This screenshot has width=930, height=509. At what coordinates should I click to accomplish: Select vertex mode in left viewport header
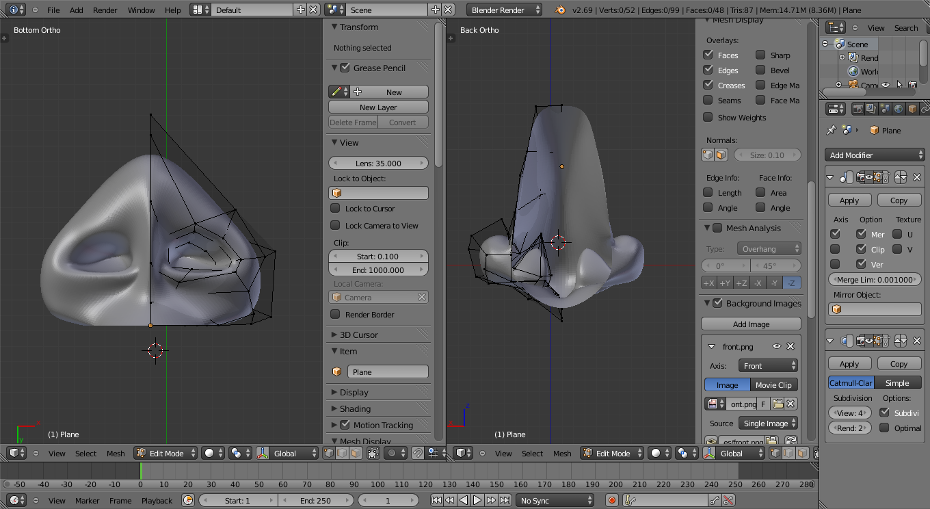pos(330,453)
